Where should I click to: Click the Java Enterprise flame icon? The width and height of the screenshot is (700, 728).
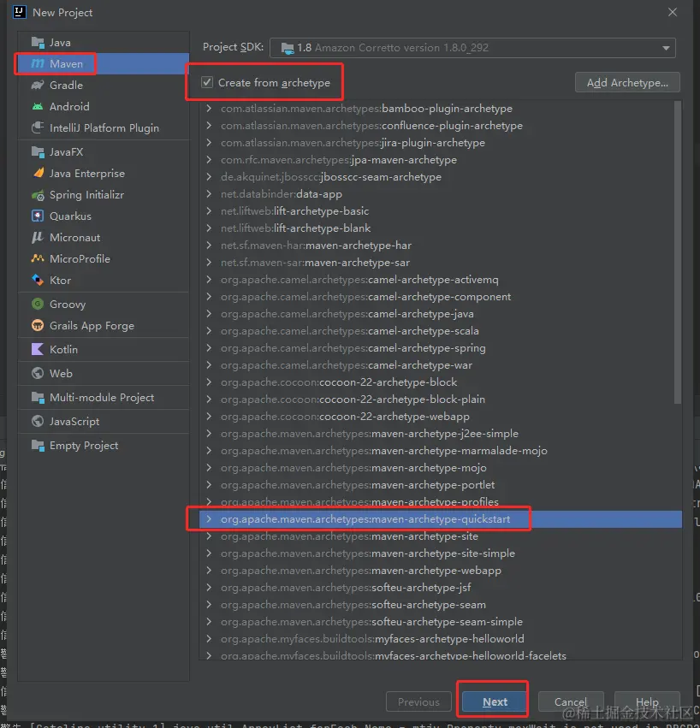coord(39,173)
